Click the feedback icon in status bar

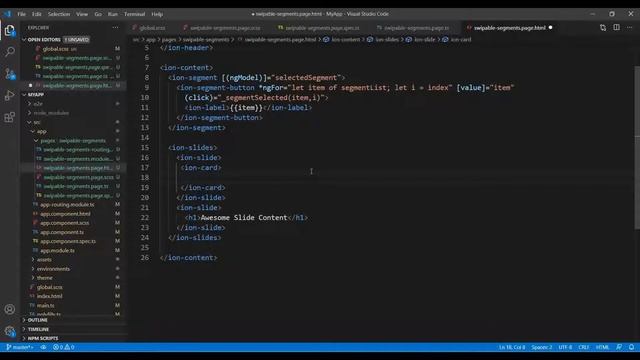coord(619,347)
